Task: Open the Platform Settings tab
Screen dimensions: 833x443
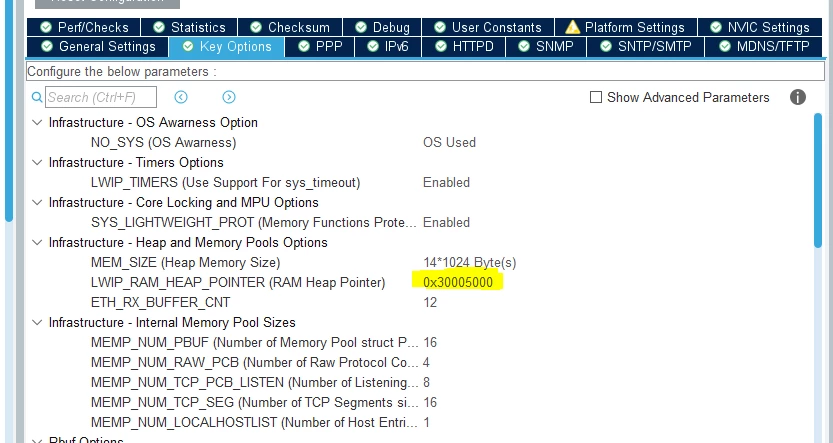Action: (x=625, y=27)
